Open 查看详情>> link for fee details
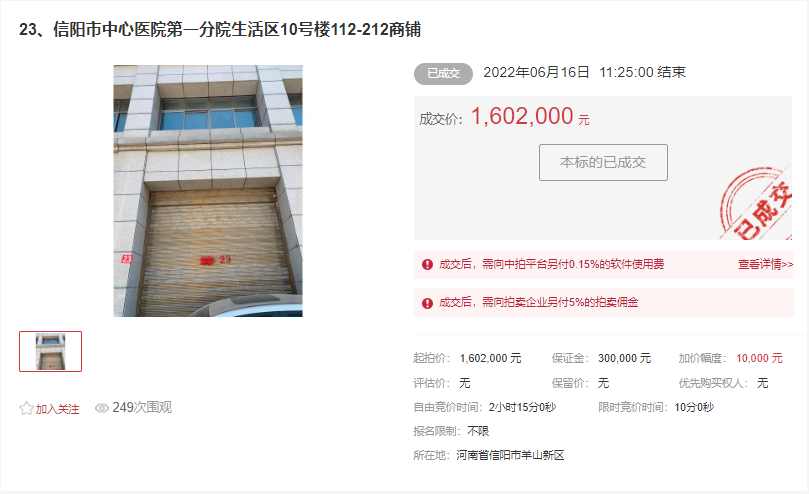 765,264
